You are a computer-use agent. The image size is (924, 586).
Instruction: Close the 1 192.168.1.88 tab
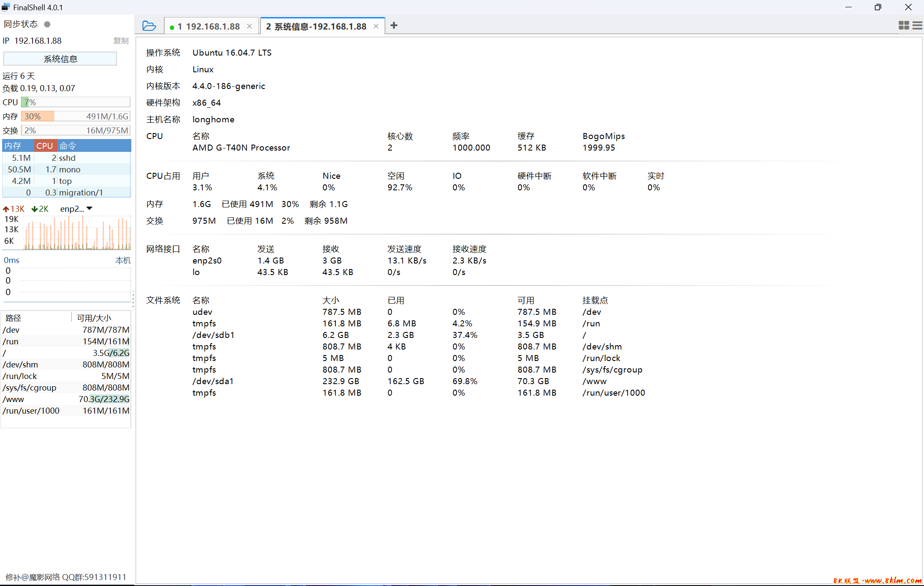(249, 26)
